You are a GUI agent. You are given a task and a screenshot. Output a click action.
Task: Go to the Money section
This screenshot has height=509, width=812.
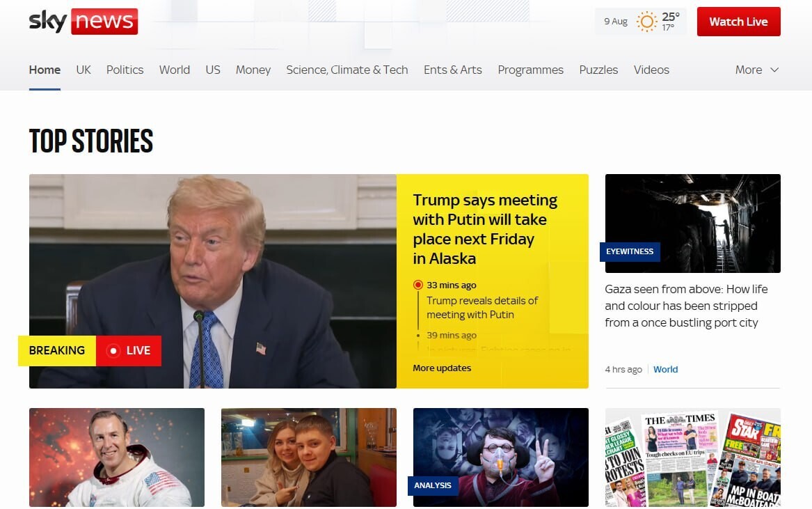pos(253,70)
